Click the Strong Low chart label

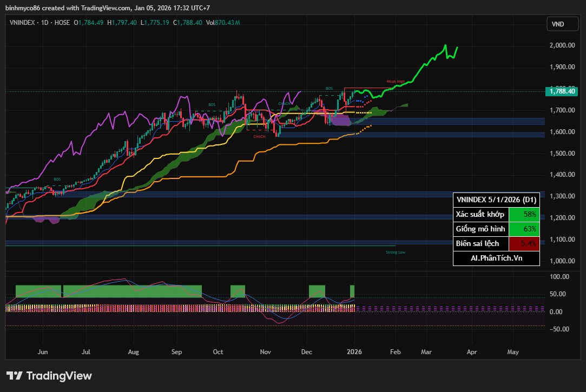tap(395, 252)
